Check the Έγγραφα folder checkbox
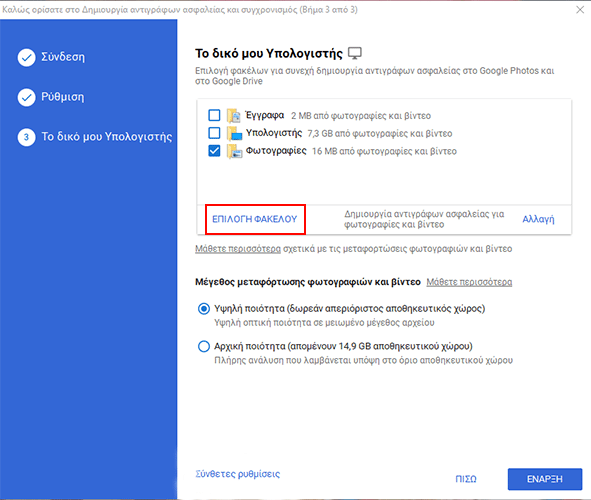Image resolution: width=591 pixels, height=500 pixels. pos(214,115)
